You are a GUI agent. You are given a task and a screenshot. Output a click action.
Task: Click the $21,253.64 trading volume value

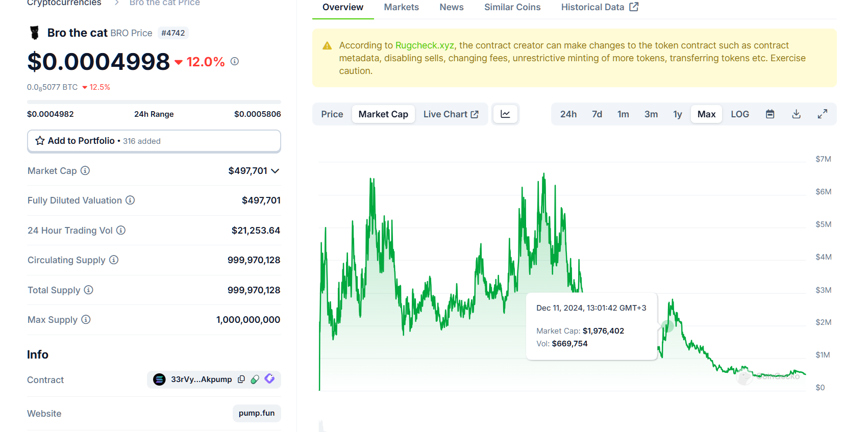pyautogui.click(x=256, y=231)
